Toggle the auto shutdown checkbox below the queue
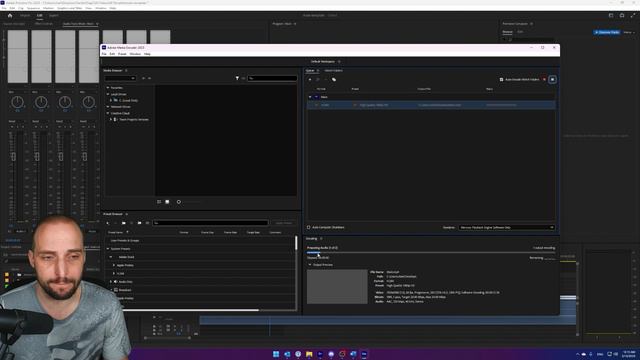Screen dimensions: 640x360 pyautogui.click(x=309, y=227)
